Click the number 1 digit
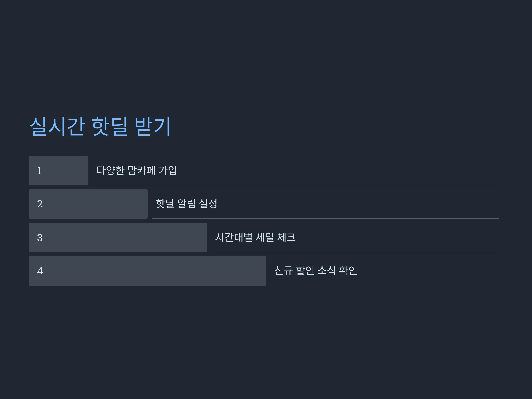This screenshot has width=532, height=399. coord(39,171)
